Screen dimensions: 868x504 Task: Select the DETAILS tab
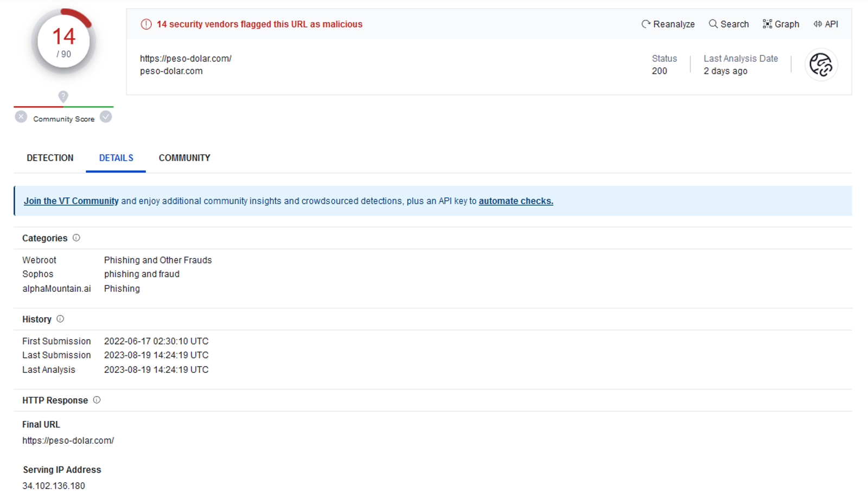pos(116,158)
